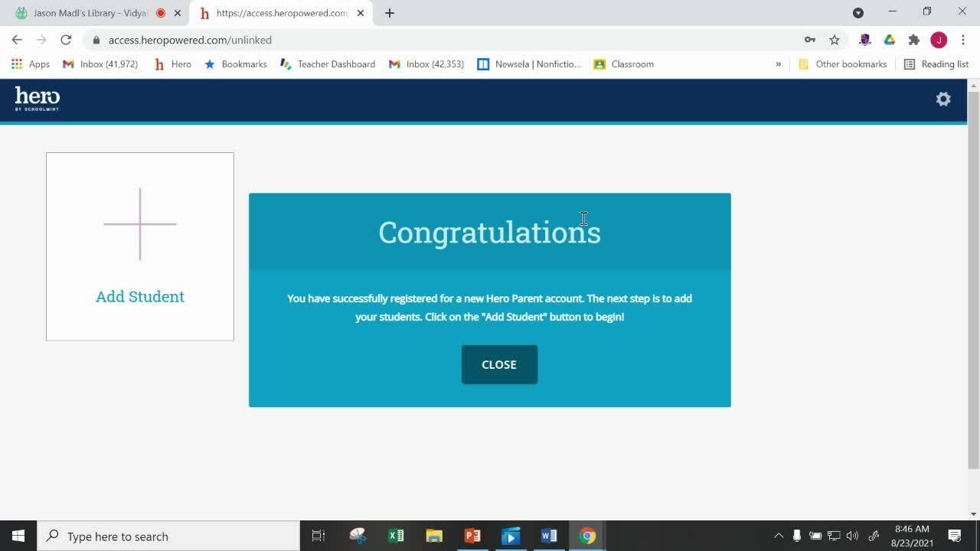
Task: Open Excel from the taskbar
Action: 396,536
